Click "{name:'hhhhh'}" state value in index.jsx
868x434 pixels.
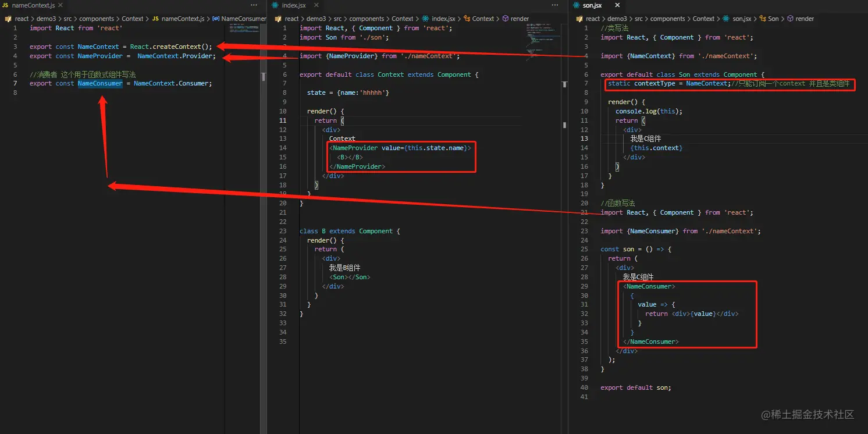[x=362, y=93]
